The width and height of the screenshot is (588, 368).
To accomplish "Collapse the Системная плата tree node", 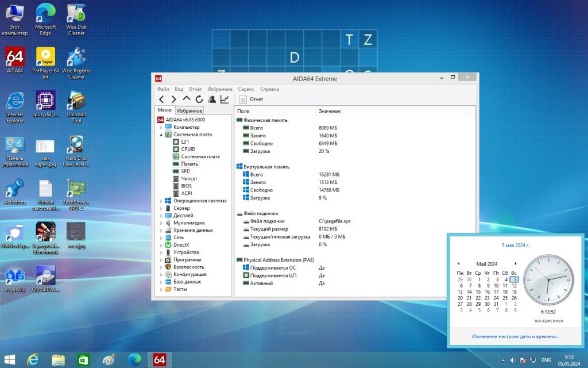I will pos(161,135).
